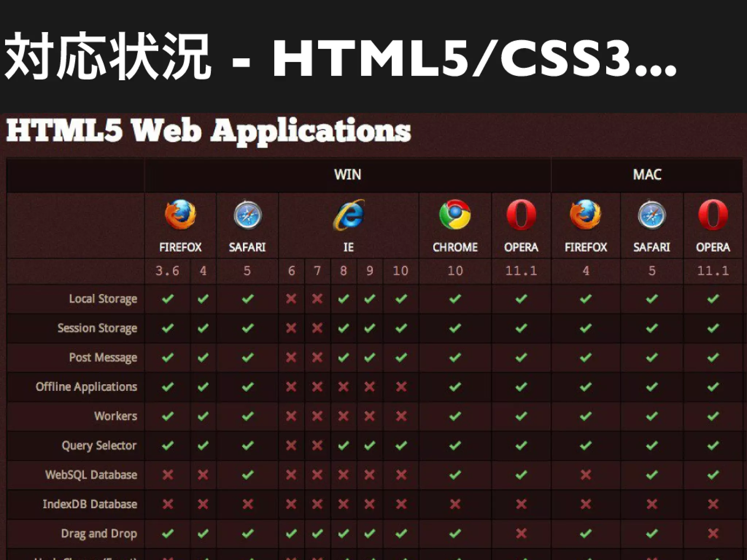This screenshot has height=560, width=747.
Task: Click the Session Storage row label
Action: 97,328
